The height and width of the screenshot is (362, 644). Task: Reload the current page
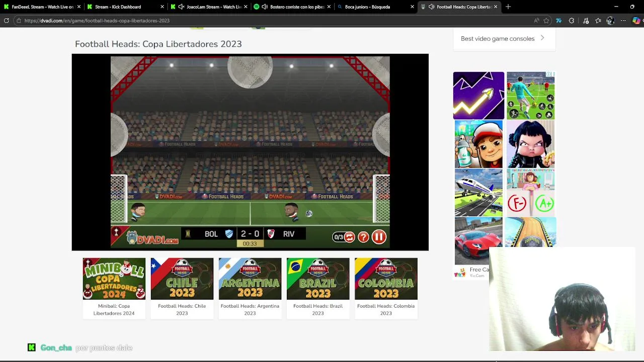click(6, 21)
